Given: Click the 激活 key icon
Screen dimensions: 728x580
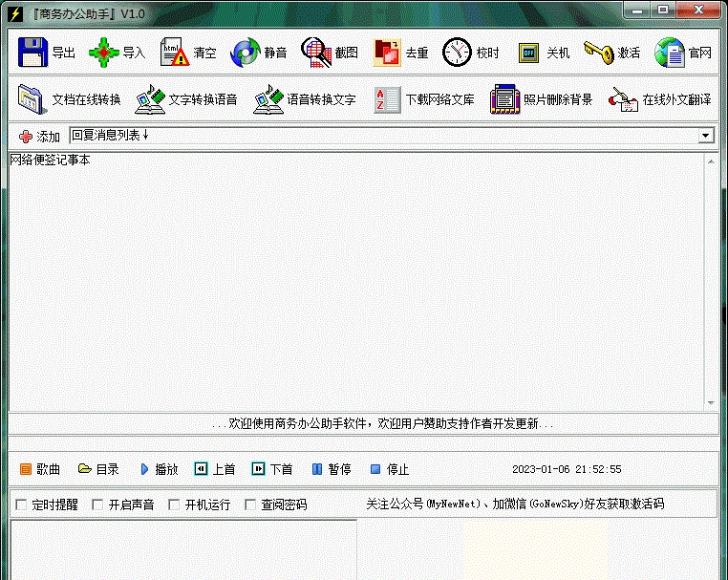Looking at the screenshot, I should click(x=599, y=53).
